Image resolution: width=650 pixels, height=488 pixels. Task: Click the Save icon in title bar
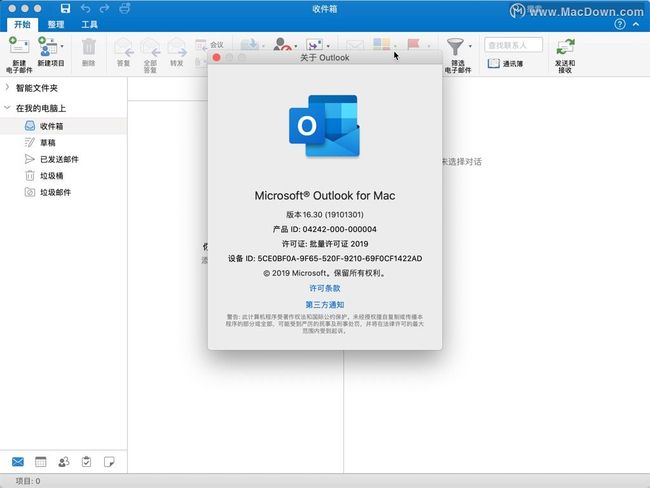(x=65, y=9)
